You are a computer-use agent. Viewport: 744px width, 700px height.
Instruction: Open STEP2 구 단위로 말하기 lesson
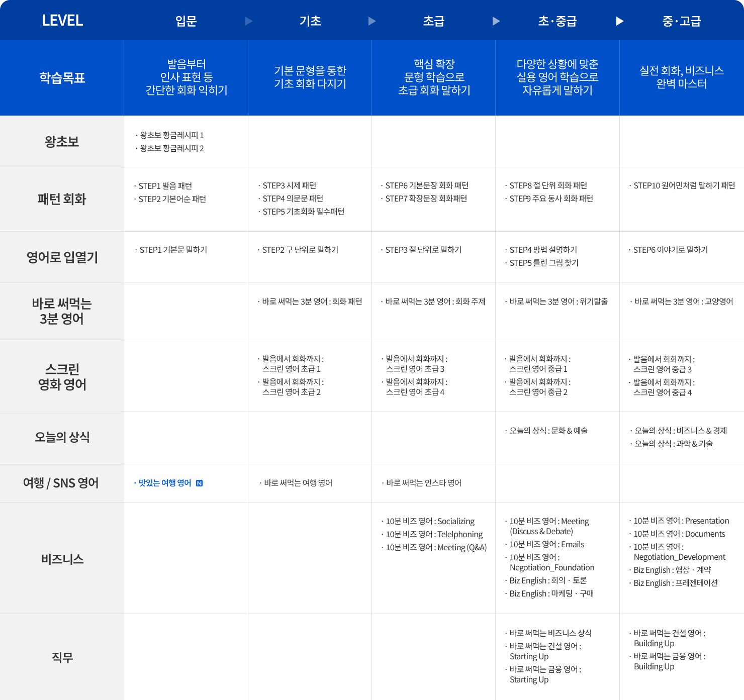(x=300, y=250)
